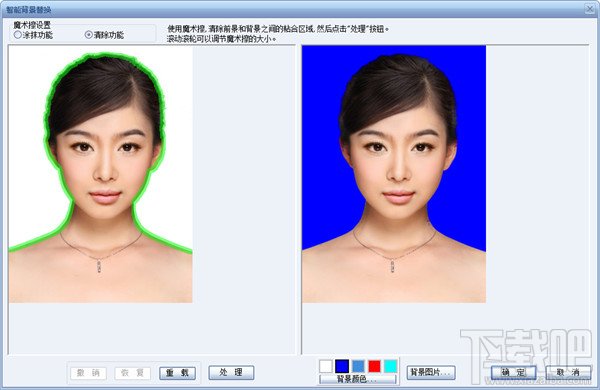
Task: Click the 处理 process button
Action: click(x=231, y=372)
